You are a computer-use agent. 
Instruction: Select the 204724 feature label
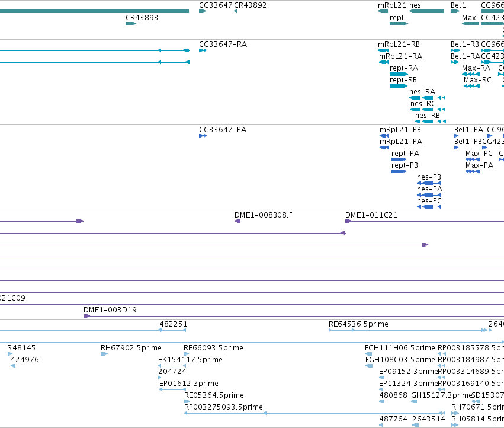coord(172,372)
